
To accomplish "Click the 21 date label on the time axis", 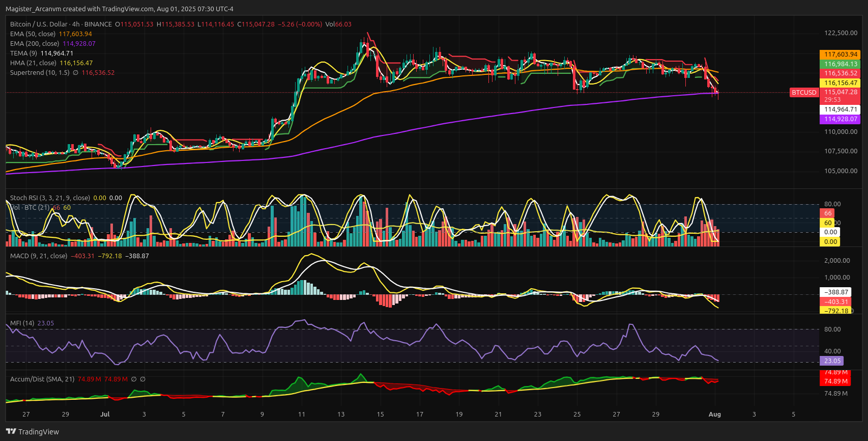I will [498, 414].
